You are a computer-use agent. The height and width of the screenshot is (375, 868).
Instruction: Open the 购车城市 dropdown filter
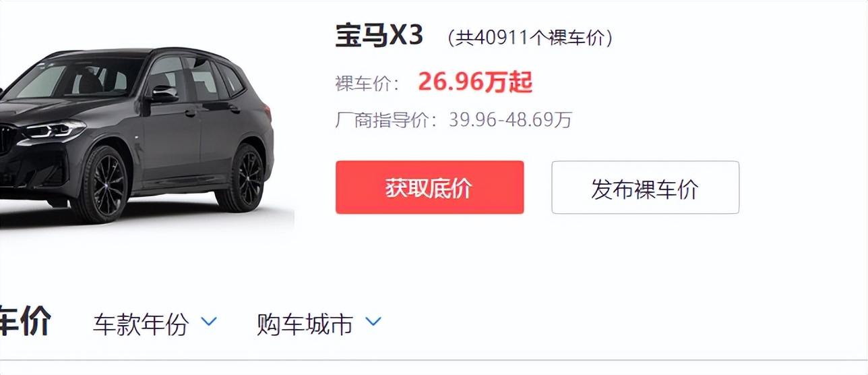(319, 324)
